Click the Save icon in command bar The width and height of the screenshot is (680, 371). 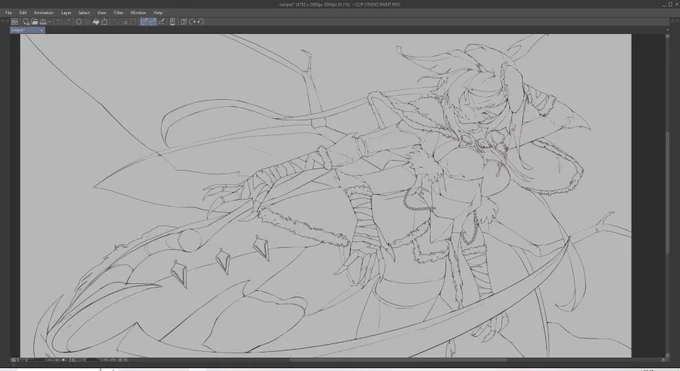click(43, 22)
